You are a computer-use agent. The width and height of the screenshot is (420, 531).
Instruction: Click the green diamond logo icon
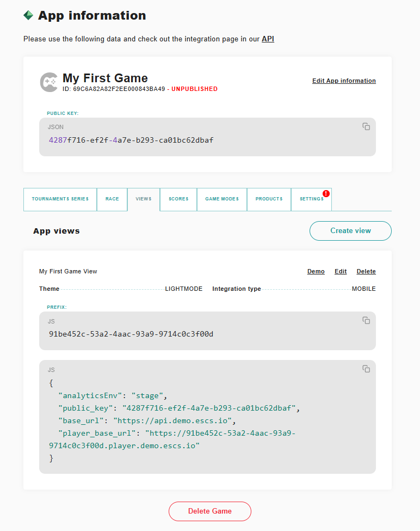tap(28, 15)
